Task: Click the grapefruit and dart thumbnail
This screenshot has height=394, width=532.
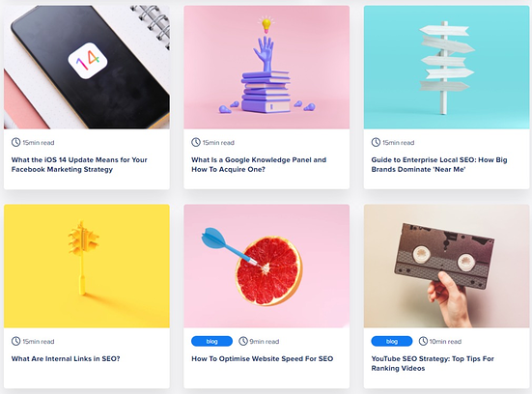Action: point(266,267)
